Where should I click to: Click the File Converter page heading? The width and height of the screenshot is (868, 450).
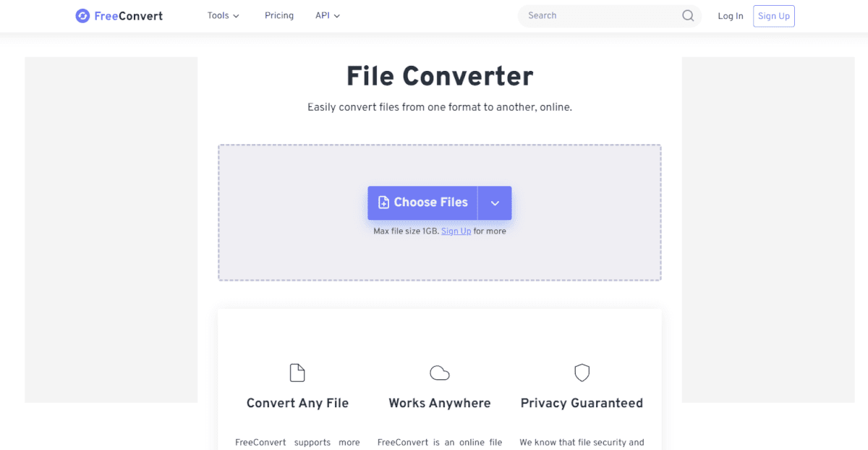[439, 76]
